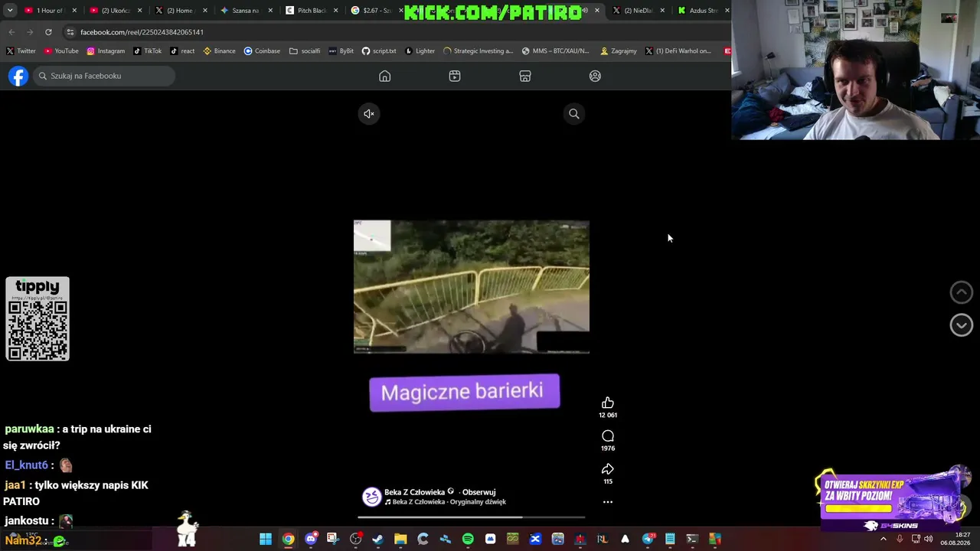
Task: Open the ByBit bookmark
Action: pos(341,51)
